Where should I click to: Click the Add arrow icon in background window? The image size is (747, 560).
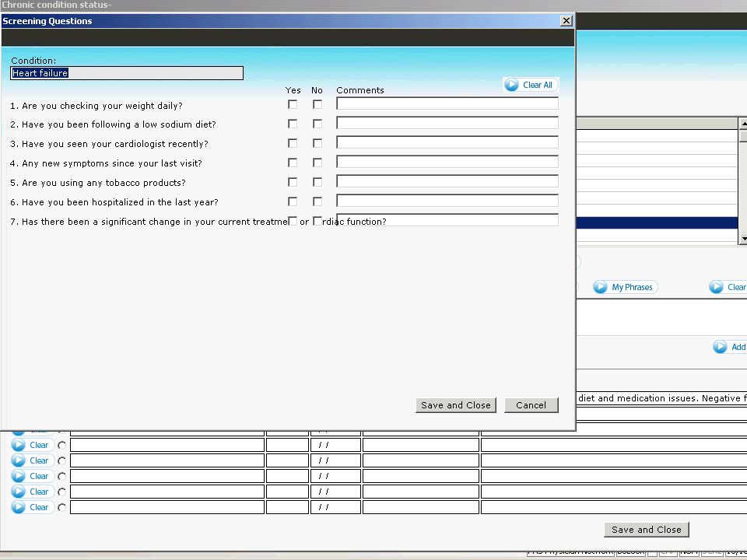point(720,347)
